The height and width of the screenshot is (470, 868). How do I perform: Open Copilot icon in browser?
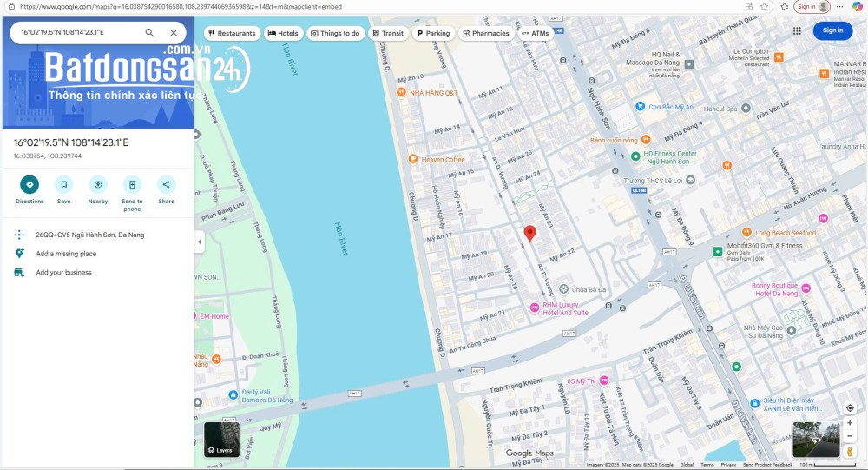coord(857,7)
